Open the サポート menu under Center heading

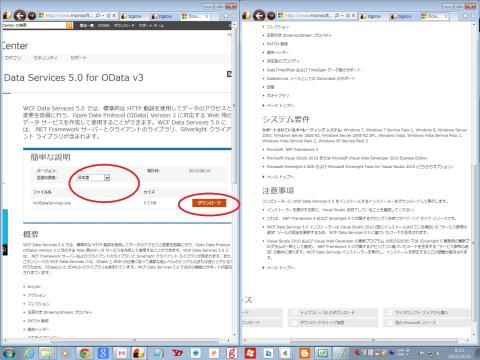point(78,58)
